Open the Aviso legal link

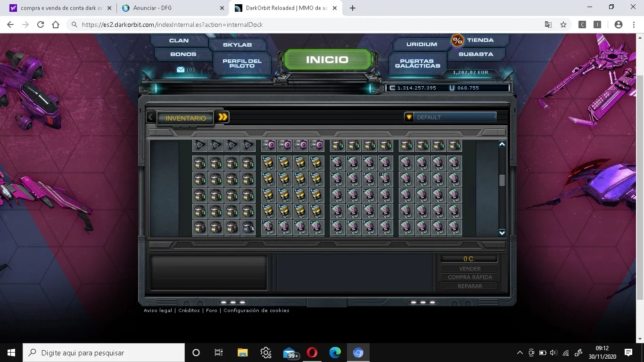pyautogui.click(x=158, y=311)
